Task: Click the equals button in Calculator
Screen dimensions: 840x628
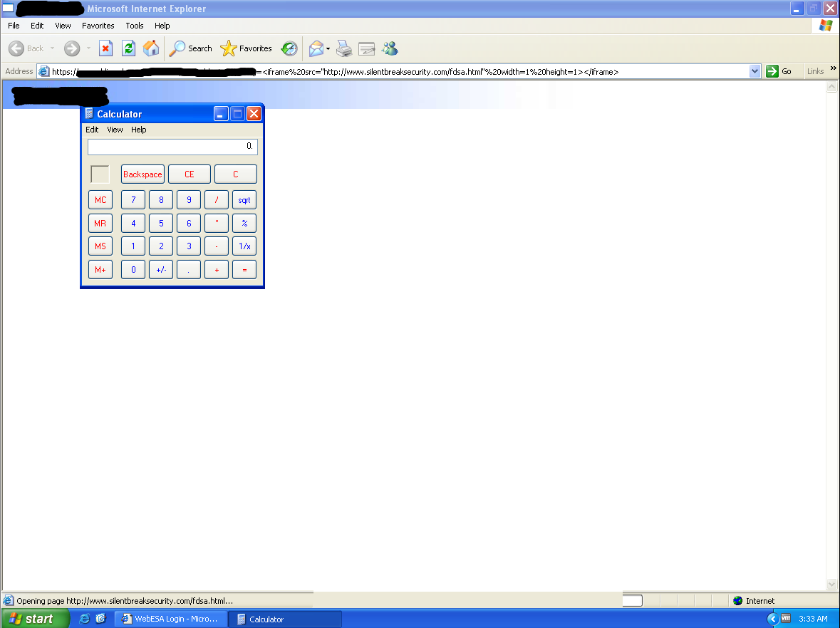Action: pyautogui.click(x=244, y=270)
